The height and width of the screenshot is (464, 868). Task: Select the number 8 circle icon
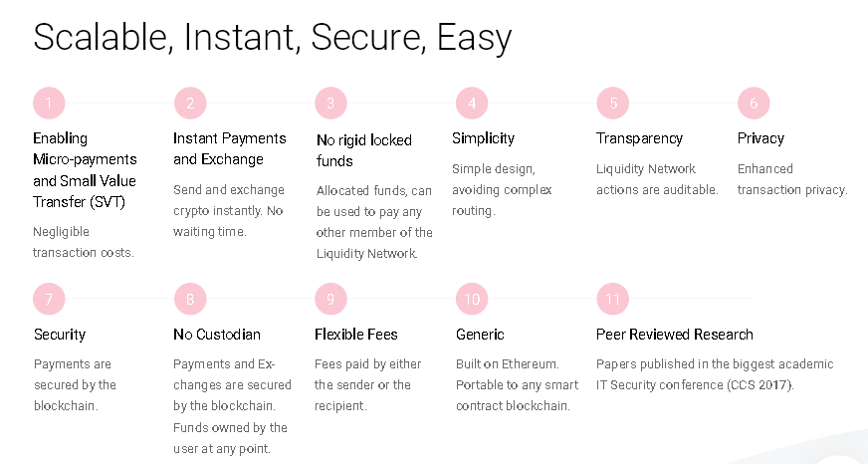point(190,299)
